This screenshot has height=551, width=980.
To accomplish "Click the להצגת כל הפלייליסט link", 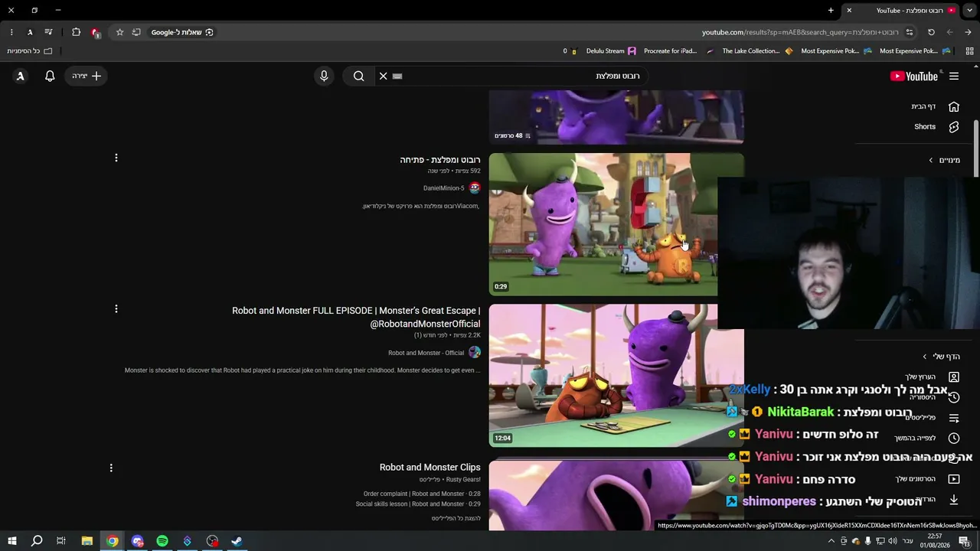I will pyautogui.click(x=456, y=518).
